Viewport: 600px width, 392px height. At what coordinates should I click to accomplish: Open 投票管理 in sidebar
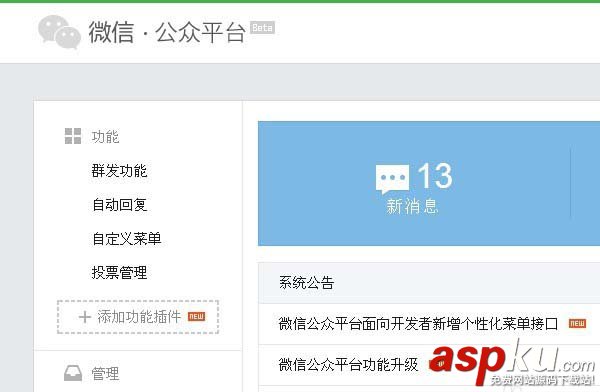(119, 273)
